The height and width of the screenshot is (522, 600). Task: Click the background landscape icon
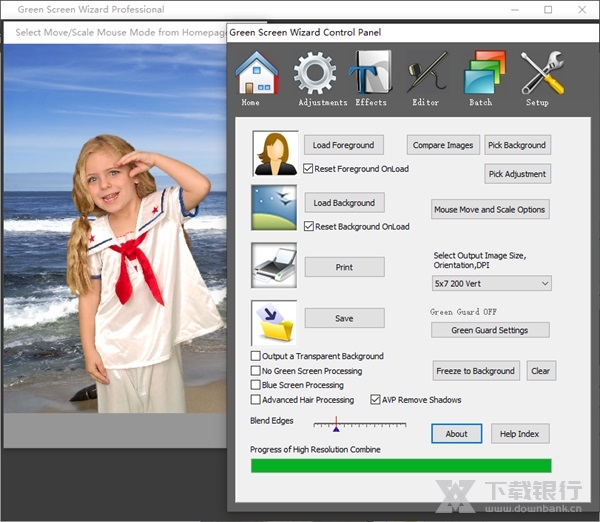pos(274,208)
